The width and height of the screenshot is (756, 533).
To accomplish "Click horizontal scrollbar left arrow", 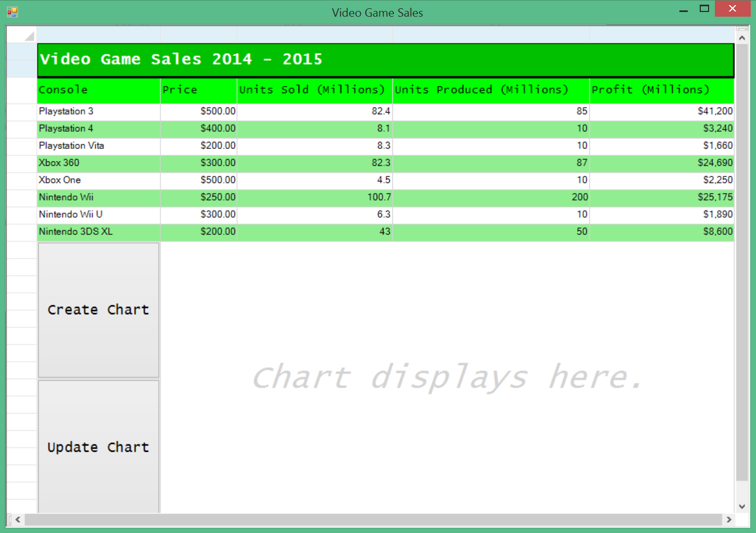I will point(18,519).
